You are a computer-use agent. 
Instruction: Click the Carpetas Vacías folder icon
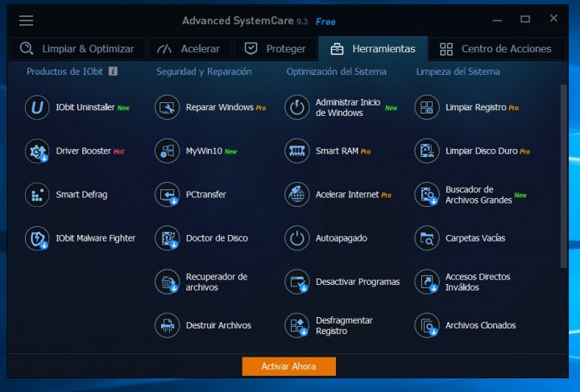427,238
